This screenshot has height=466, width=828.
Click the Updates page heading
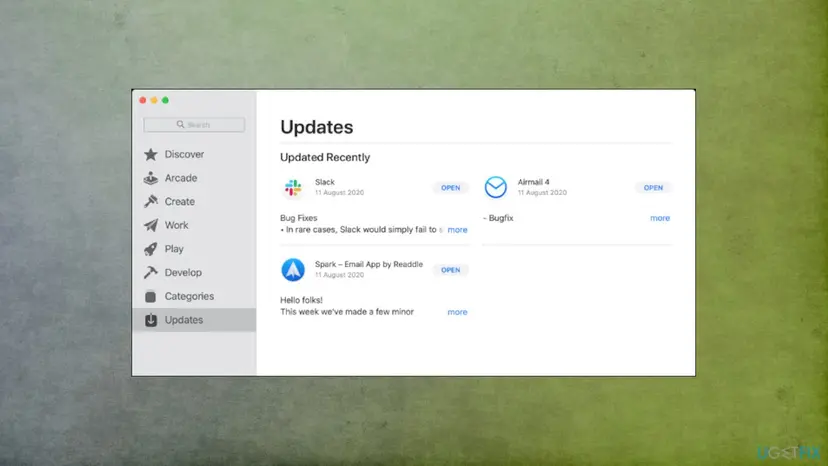click(316, 127)
